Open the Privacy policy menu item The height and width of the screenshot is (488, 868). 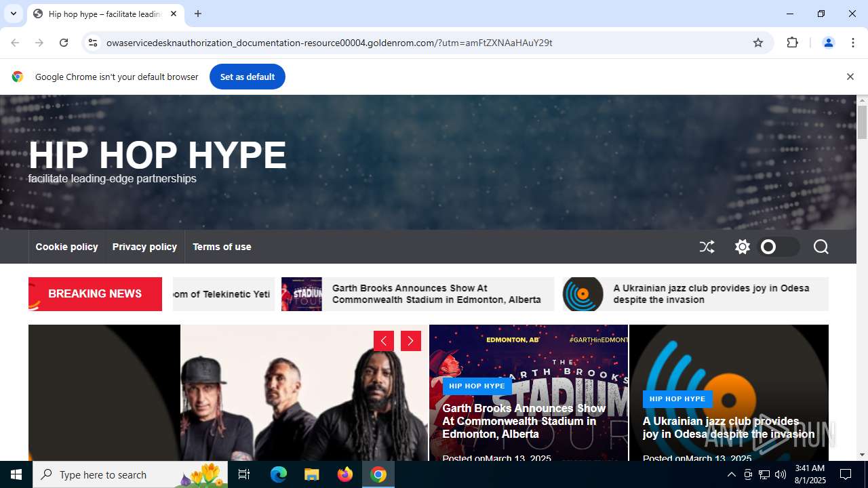click(144, 247)
